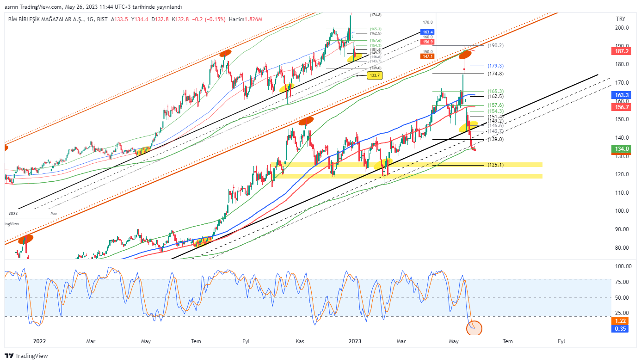641x364 pixels.
Task: Click the (190.2) level label
Action: (x=495, y=45)
